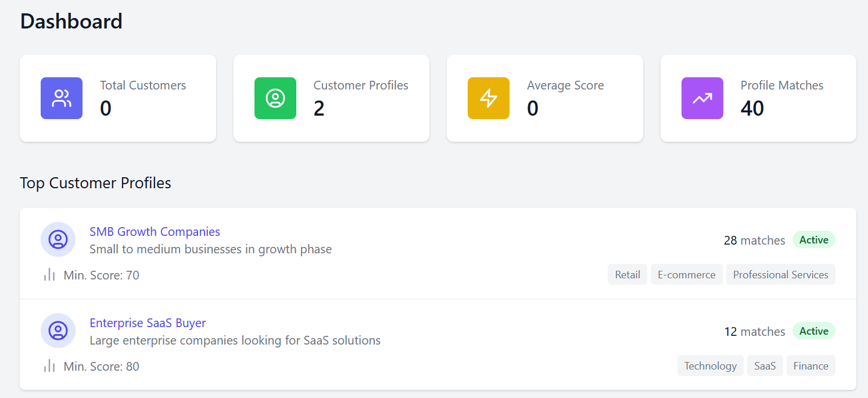
Task: Select the Professional Services tag
Action: 781,275
